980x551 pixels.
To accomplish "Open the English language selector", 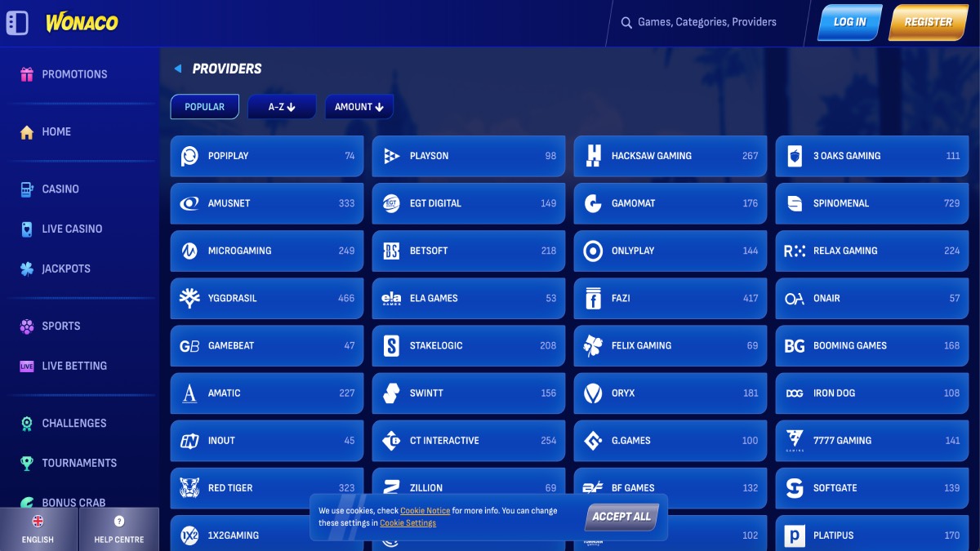I will pos(38,529).
